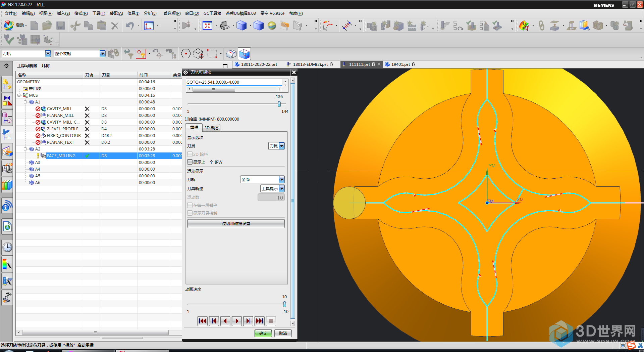Open the GC工具箱 menu
Image resolution: width=644 pixels, height=352 pixels.
(x=212, y=13)
